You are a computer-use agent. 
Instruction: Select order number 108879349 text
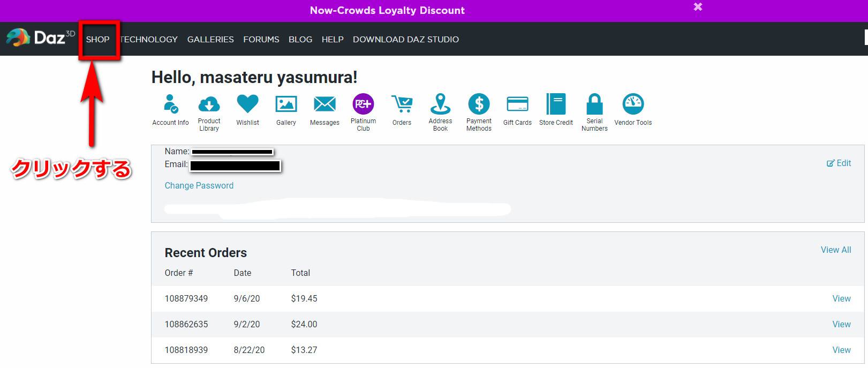(x=186, y=298)
